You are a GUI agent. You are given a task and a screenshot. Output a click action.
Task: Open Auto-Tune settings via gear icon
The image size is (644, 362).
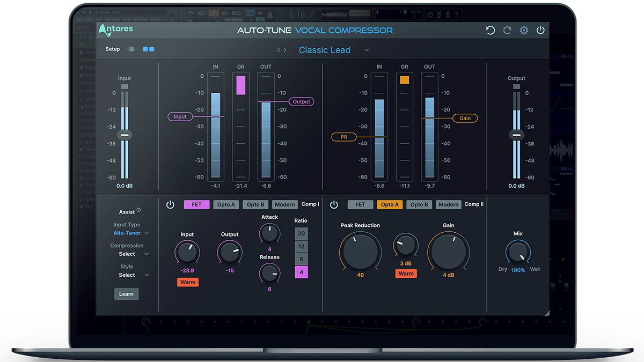(524, 30)
